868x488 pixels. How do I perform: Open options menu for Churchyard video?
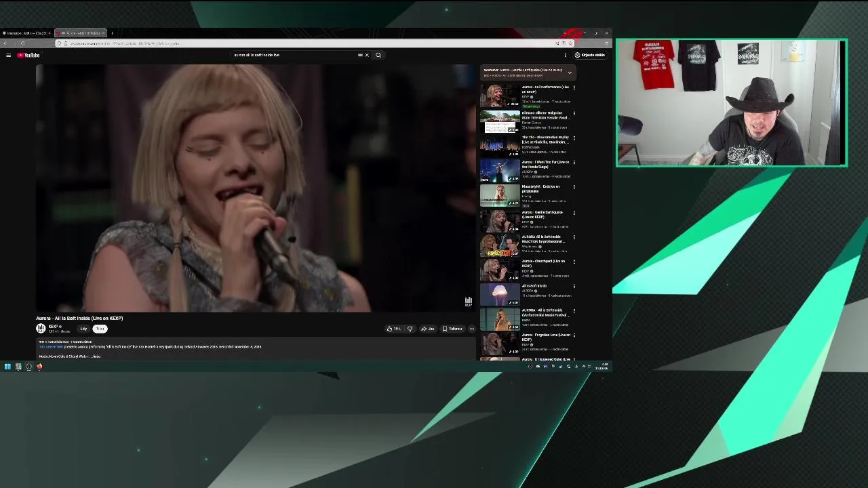[x=574, y=262]
